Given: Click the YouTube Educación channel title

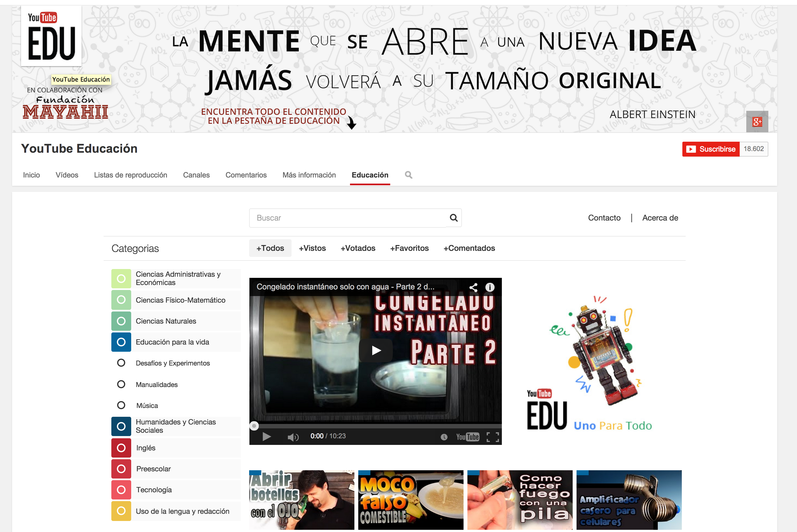Looking at the screenshot, I should [79, 149].
